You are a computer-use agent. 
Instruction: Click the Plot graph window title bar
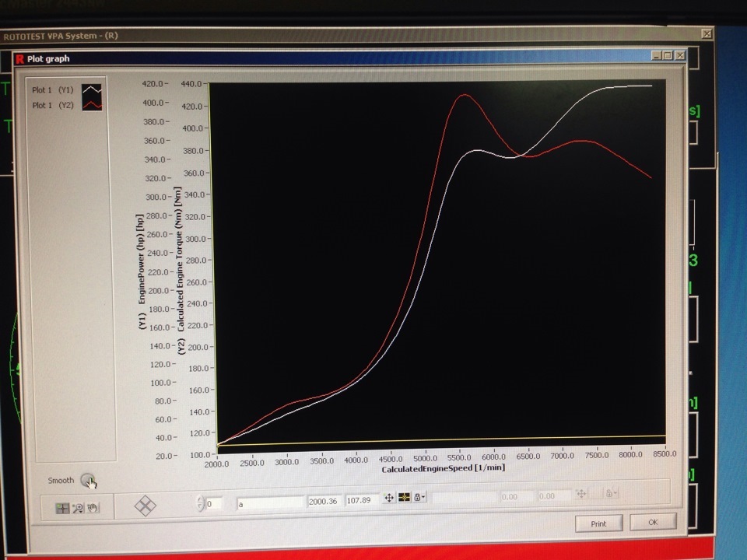334,58
